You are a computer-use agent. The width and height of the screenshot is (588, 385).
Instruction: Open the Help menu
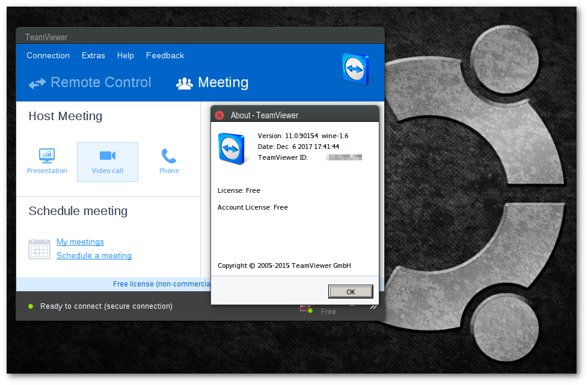(125, 55)
